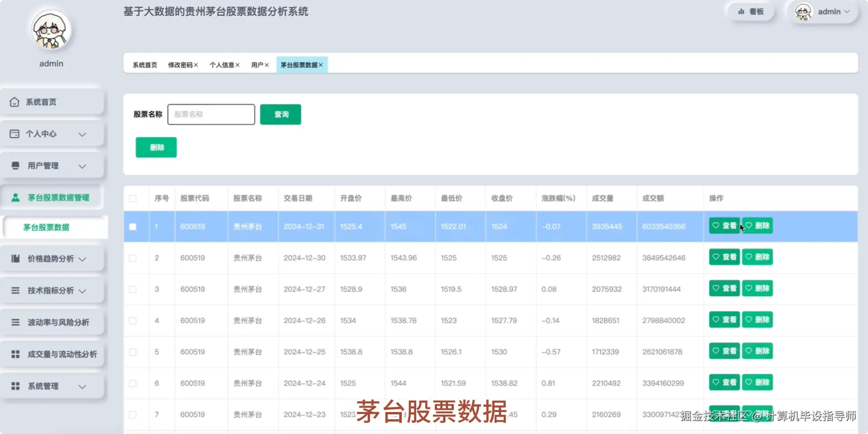This screenshot has height=434, width=868.
Task: Click the 收盘价 value 1528.97
Action: point(504,289)
